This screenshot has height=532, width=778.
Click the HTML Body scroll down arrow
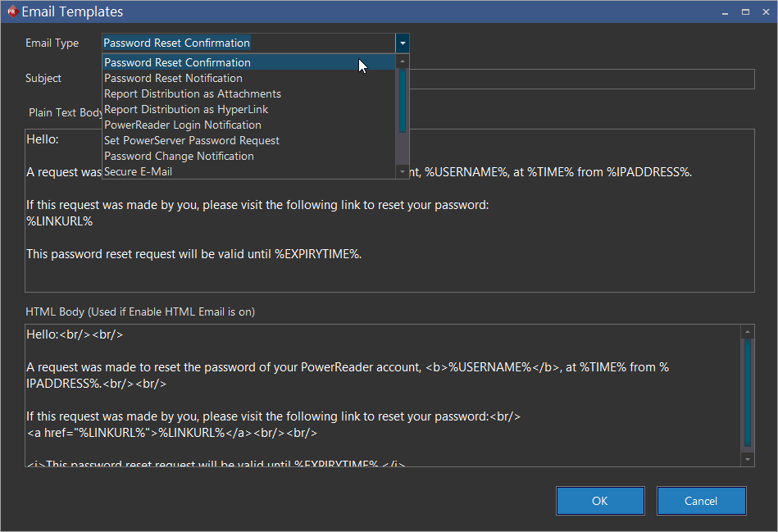click(747, 460)
